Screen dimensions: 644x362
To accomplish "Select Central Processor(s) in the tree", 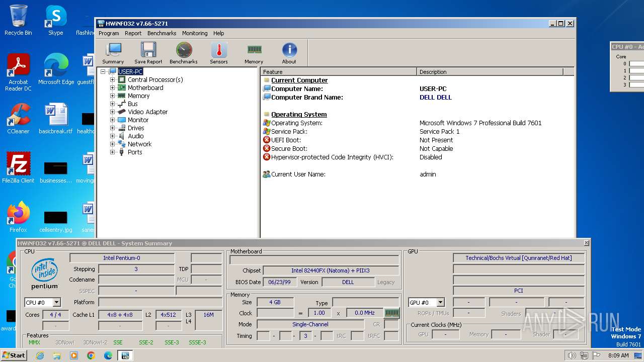I will (x=155, y=79).
